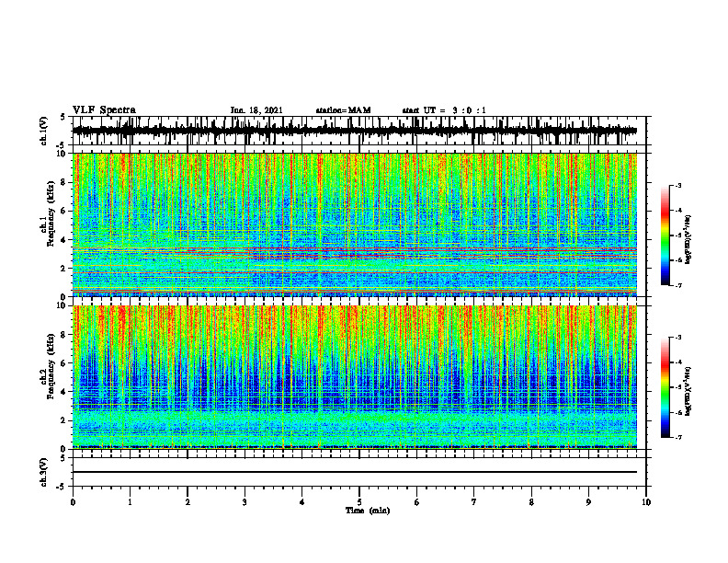Click the time axis tick label "6"
This screenshot has height=563, width=728.
(x=417, y=502)
